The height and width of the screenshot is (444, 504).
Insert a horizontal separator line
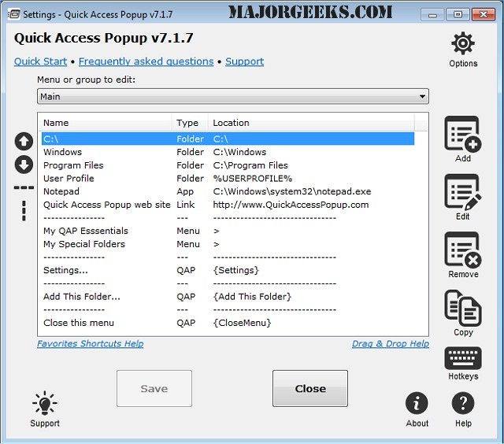24,188
